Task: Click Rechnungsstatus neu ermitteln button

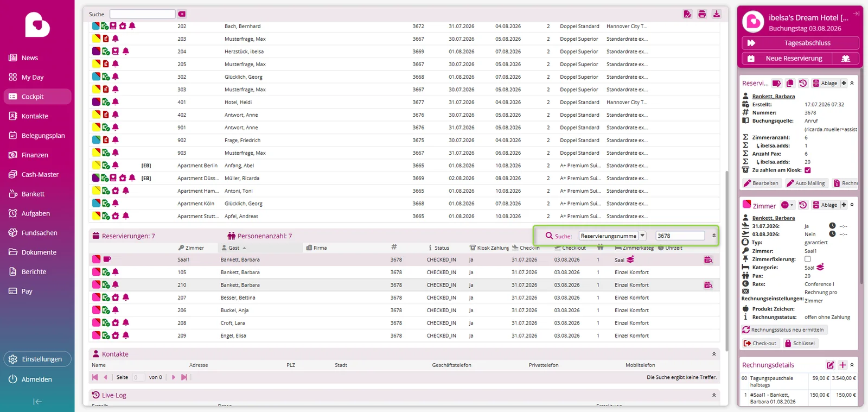Action: click(783, 329)
